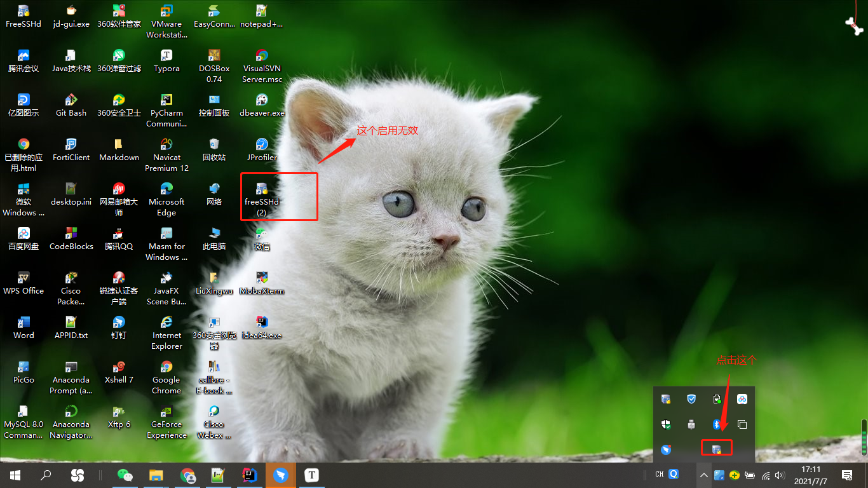Screen dimensions: 868x488
Task: Click VisualSVN Server.msc on the desktop
Action: pos(262,66)
